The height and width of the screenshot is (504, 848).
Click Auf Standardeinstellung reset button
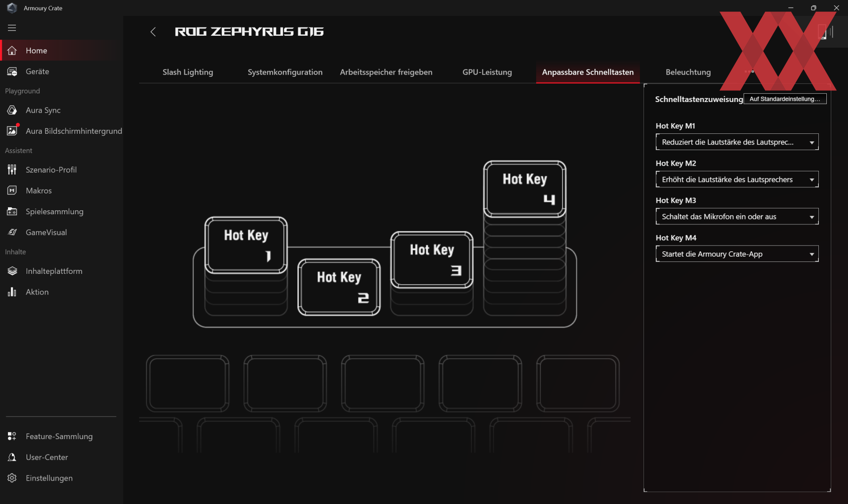pos(785,99)
